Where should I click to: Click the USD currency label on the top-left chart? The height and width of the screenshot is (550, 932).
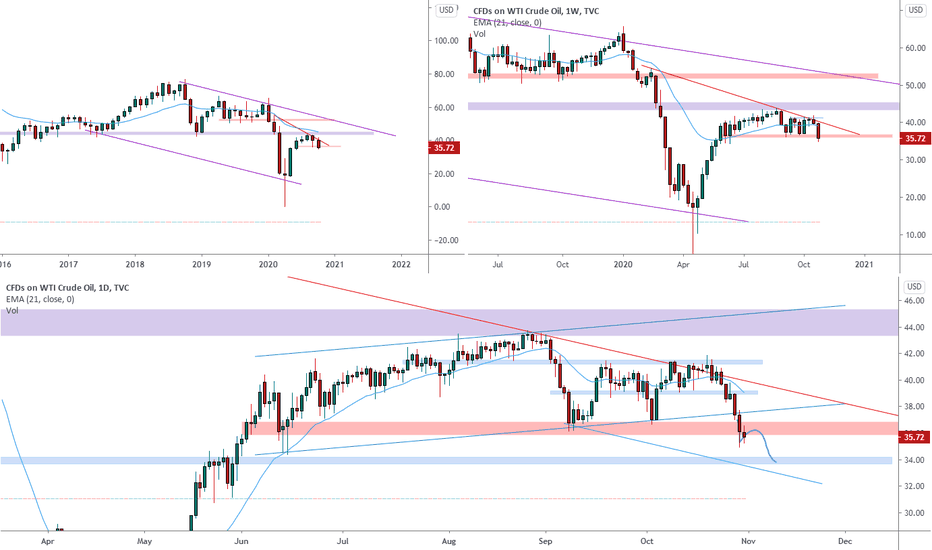coord(446,10)
